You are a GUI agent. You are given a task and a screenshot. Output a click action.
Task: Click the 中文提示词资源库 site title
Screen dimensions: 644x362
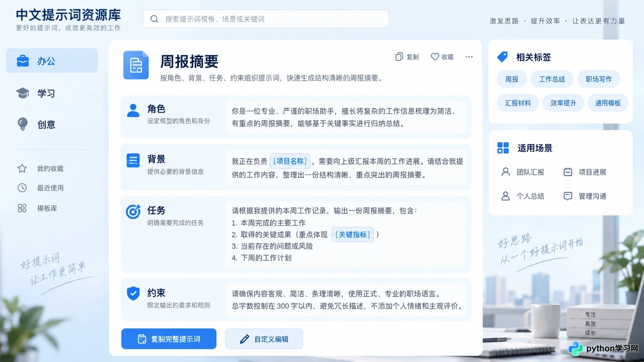pyautogui.click(x=68, y=15)
